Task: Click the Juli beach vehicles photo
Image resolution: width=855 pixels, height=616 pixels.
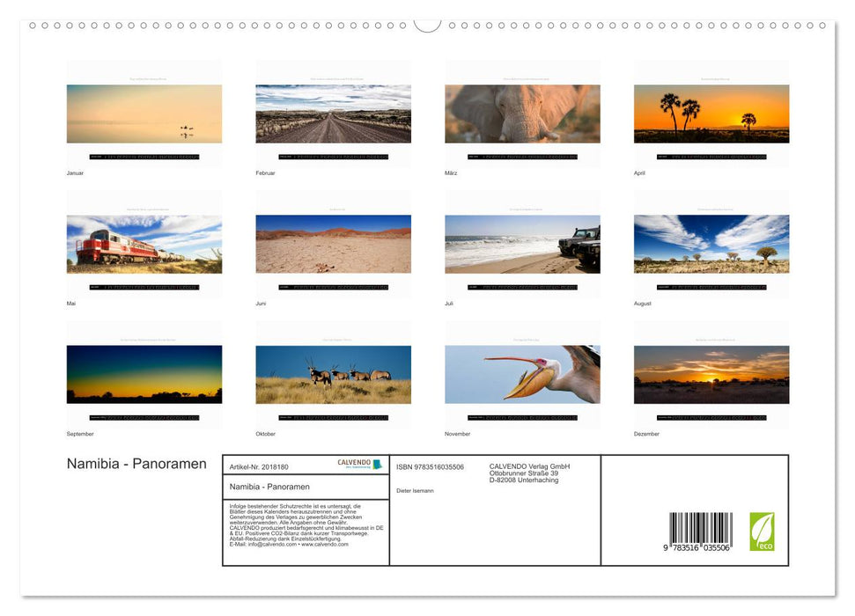Action: 521,243
